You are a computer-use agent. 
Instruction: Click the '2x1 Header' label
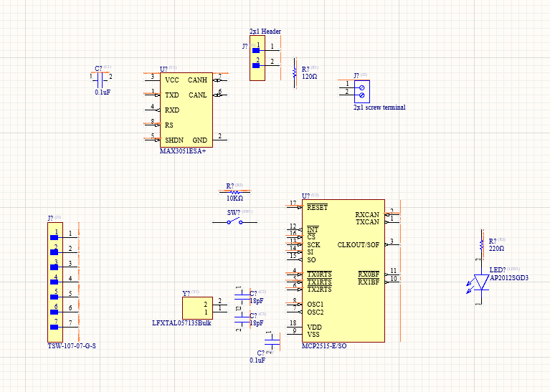[265, 32]
